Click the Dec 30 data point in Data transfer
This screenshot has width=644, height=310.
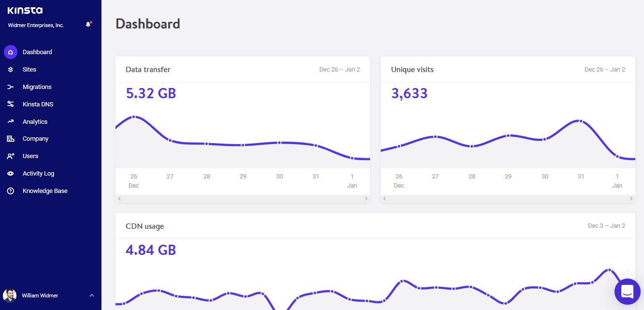tap(279, 143)
